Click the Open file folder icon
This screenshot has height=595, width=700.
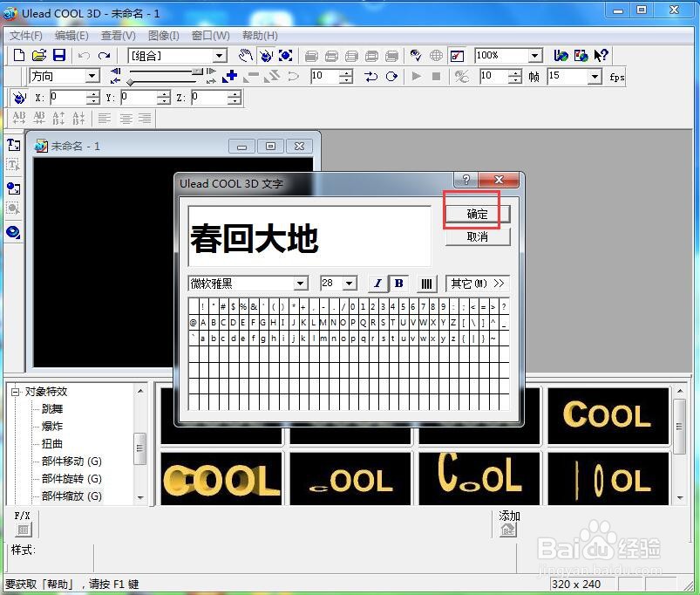click(39, 56)
